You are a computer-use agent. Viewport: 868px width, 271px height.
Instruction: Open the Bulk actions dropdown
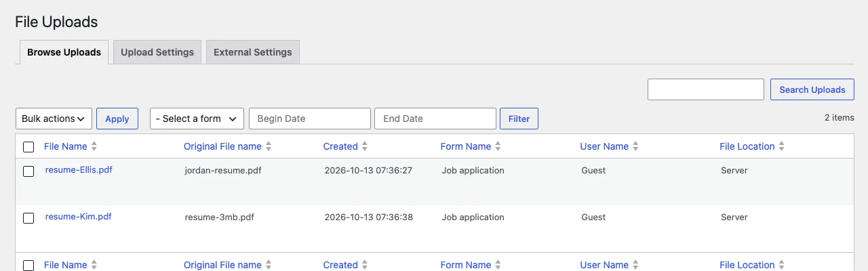(54, 119)
